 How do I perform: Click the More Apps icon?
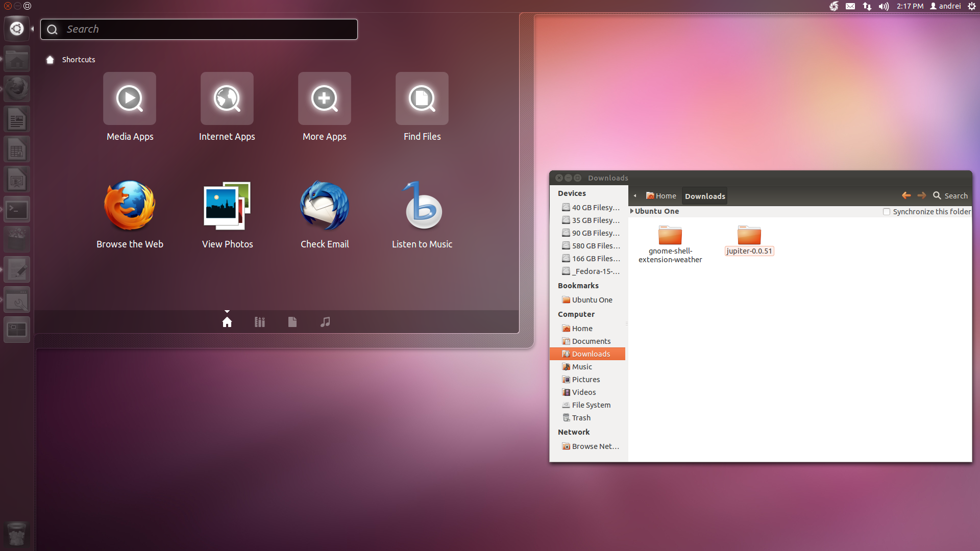click(x=325, y=98)
